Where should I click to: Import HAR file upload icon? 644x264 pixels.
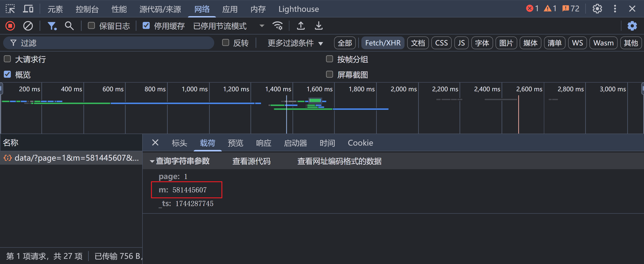[x=301, y=26]
